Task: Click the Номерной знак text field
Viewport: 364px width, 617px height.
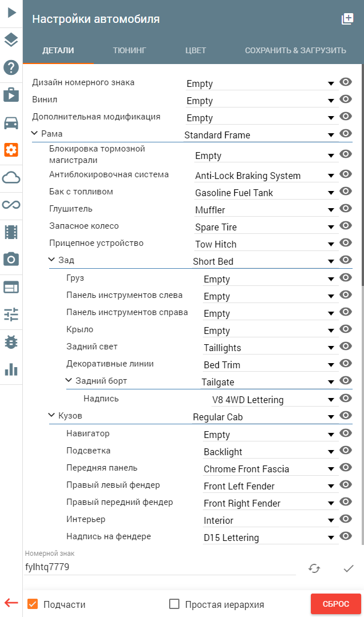Action: pos(160,567)
